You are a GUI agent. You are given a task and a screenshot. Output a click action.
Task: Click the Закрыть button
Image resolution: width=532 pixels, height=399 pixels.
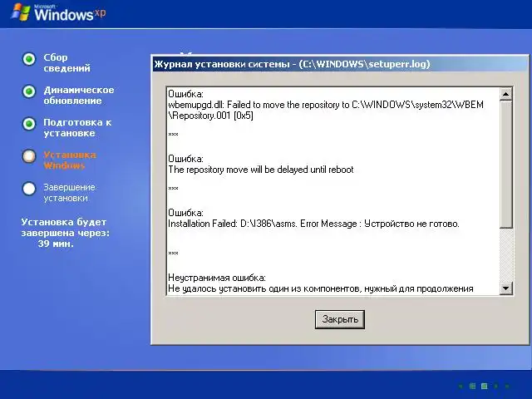[x=340, y=319]
